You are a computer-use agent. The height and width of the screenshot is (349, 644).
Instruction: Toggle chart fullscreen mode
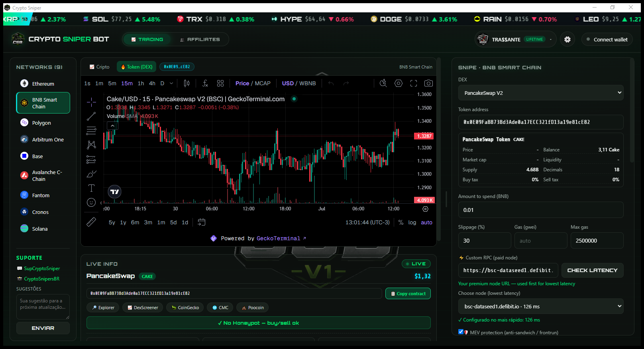[414, 83]
